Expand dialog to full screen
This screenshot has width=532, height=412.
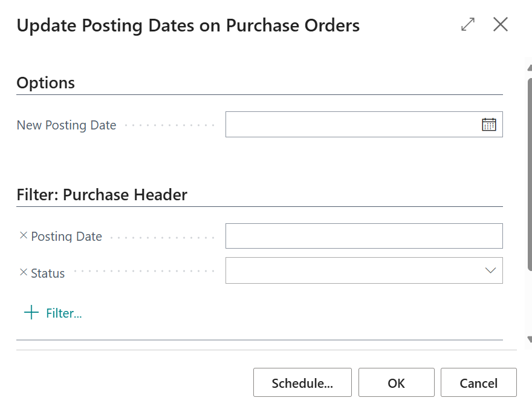(x=468, y=24)
